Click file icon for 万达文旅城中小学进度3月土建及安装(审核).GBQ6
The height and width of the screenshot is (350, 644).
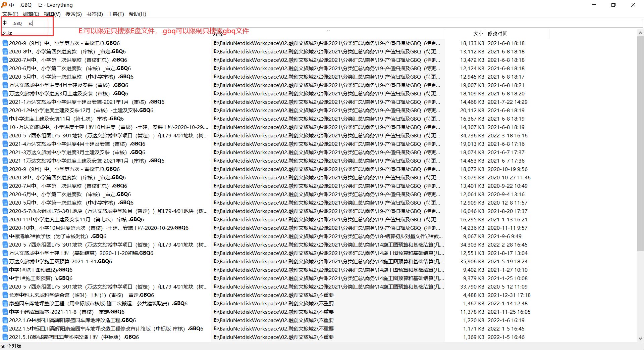(x=5, y=94)
